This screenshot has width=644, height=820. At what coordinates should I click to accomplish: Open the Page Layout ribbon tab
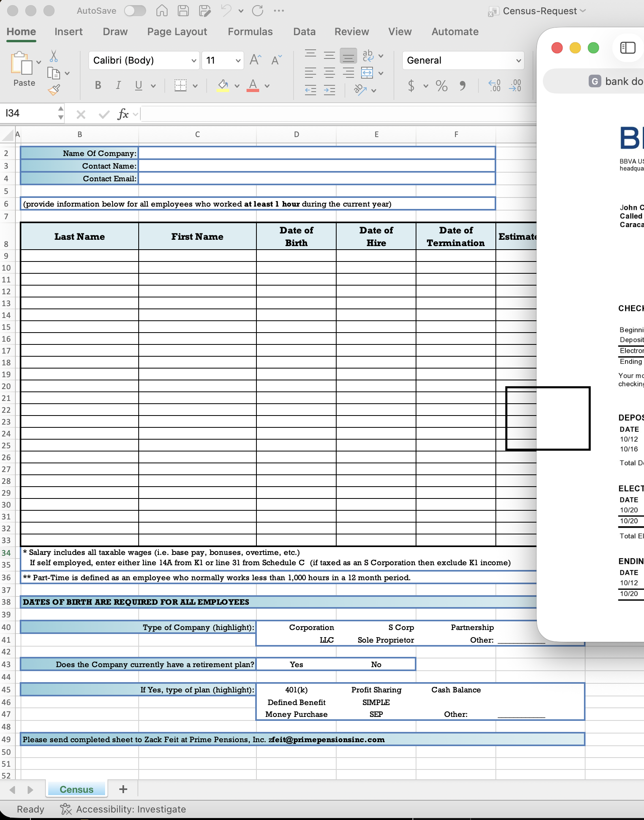click(177, 32)
